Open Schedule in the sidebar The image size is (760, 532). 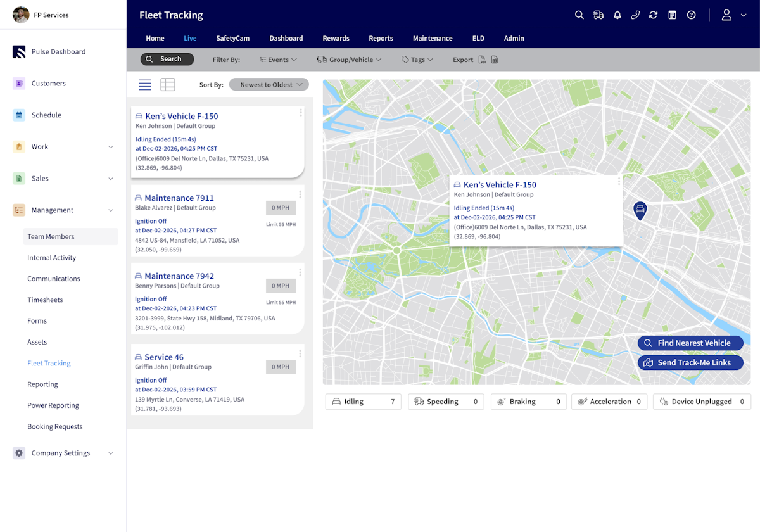tap(46, 115)
